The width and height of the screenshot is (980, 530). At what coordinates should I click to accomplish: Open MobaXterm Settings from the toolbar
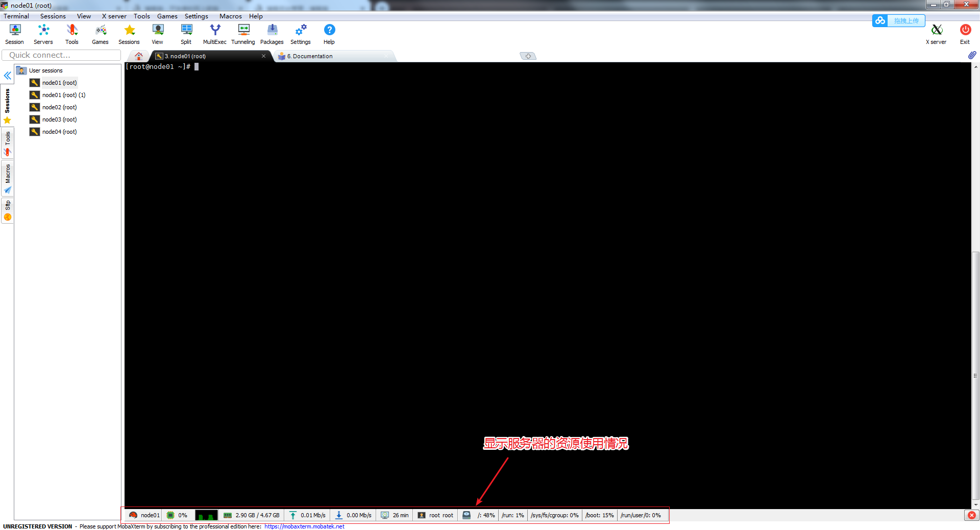coord(300,33)
